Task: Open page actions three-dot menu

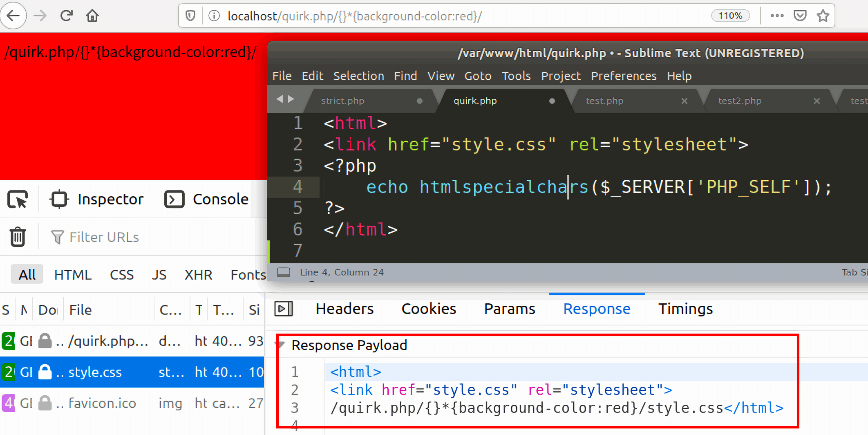Action: pyautogui.click(x=777, y=16)
